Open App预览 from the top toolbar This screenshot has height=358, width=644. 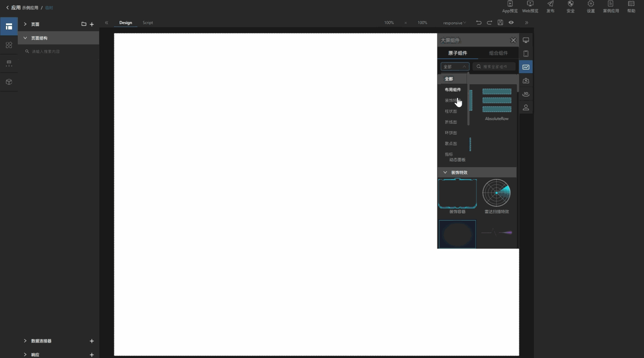pos(510,7)
